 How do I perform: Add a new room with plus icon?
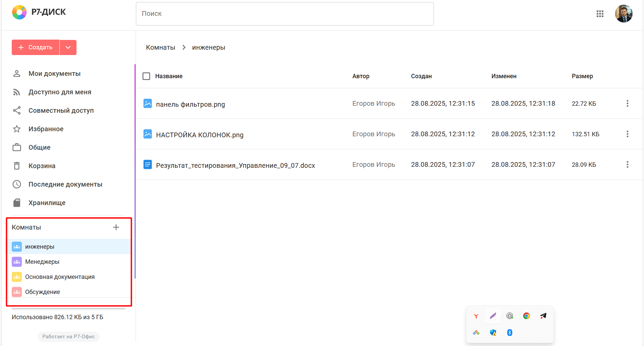(116, 227)
